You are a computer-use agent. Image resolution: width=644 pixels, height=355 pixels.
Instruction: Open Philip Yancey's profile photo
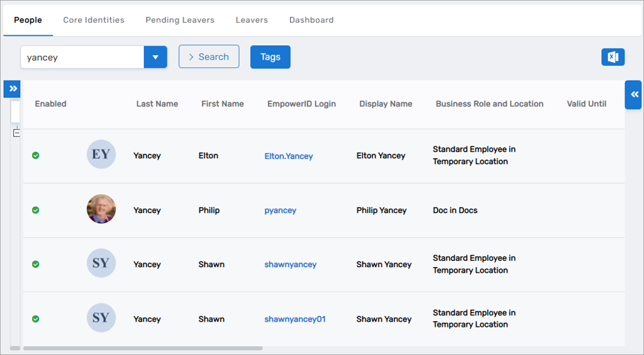click(x=101, y=209)
